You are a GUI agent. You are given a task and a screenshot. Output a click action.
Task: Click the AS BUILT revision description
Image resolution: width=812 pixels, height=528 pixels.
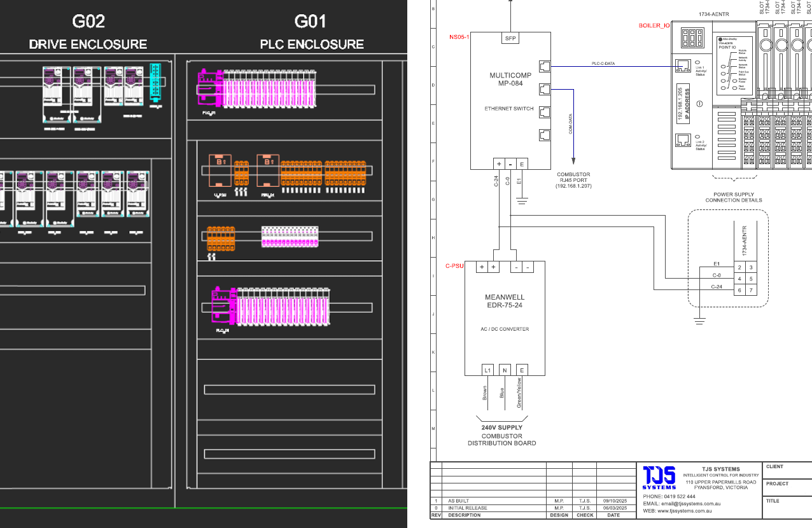pyautogui.click(x=459, y=501)
